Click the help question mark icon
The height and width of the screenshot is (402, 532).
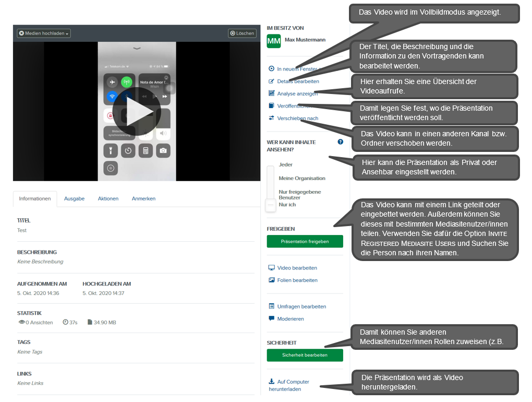coord(341,142)
